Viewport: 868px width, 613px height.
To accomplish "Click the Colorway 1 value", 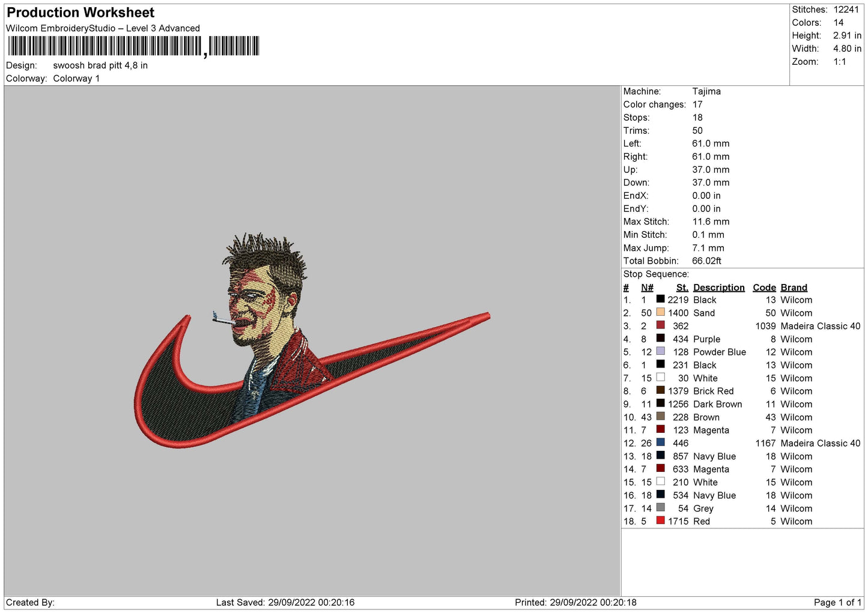I will tap(76, 79).
